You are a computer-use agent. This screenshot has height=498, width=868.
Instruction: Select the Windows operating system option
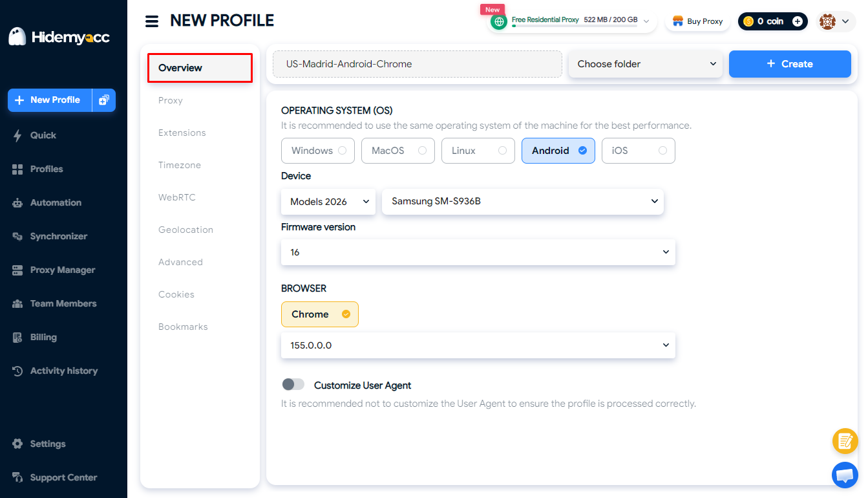(318, 151)
